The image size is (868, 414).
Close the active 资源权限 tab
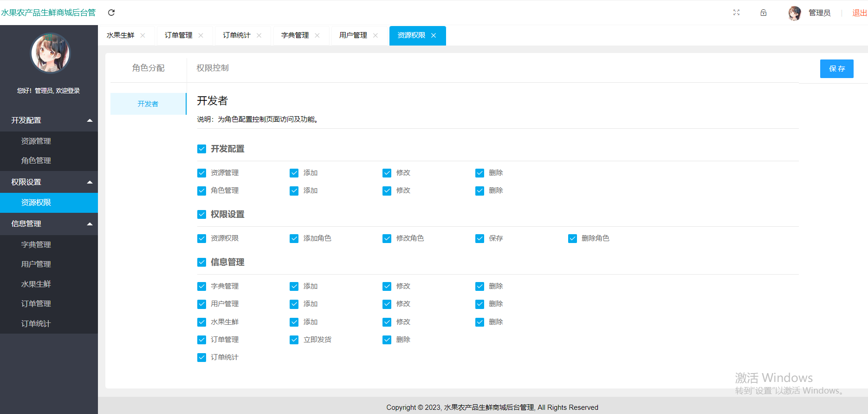[434, 35]
